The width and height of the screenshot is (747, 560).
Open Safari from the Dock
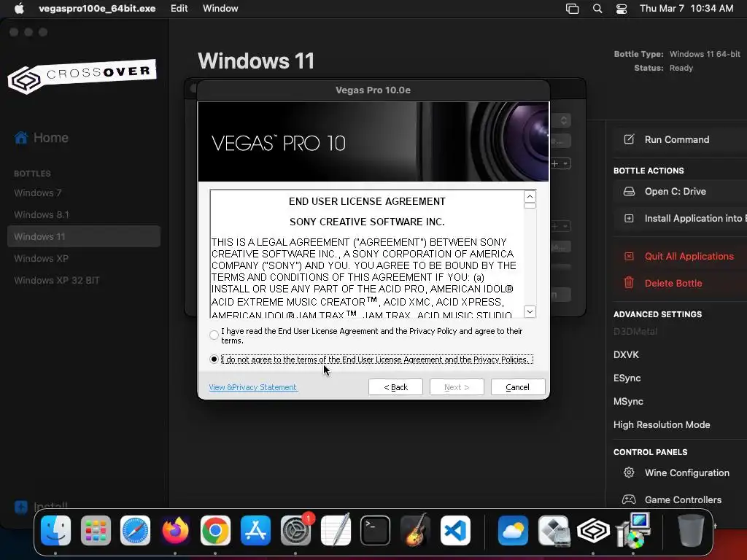tap(135, 531)
